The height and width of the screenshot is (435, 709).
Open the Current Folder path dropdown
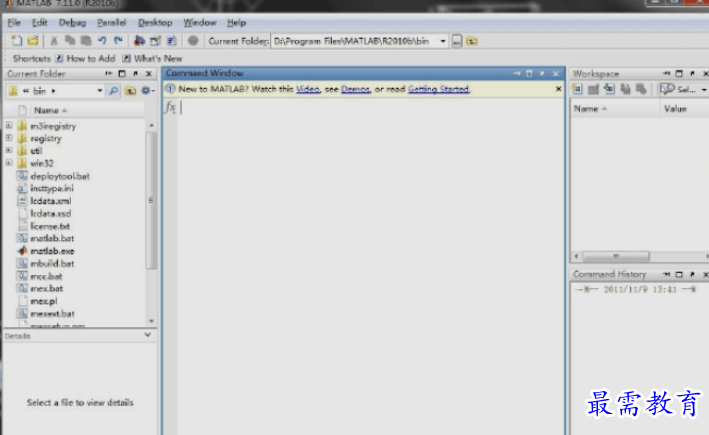point(443,41)
